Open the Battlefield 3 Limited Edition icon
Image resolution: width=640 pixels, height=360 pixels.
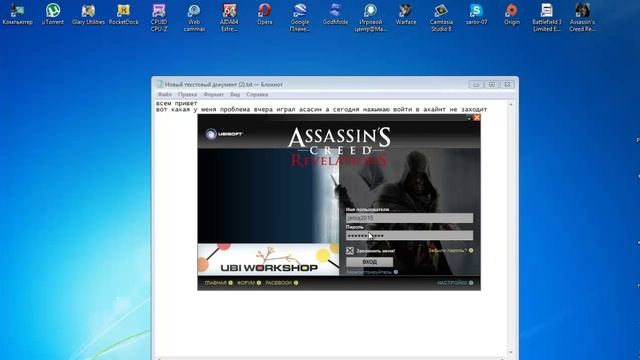pyautogui.click(x=547, y=18)
